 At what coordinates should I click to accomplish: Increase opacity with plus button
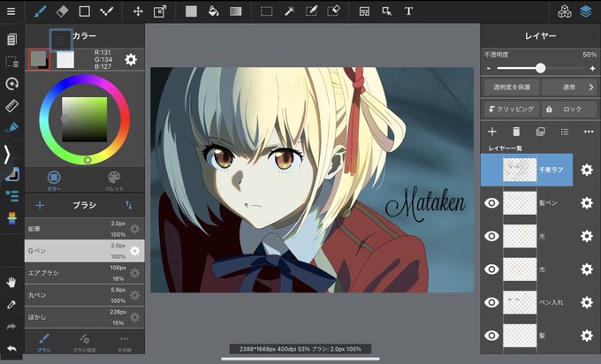[592, 69]
